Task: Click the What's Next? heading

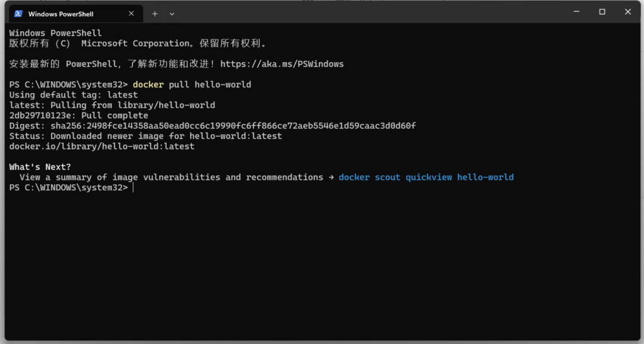Action: pyautogui.click(x=40, y=167)
